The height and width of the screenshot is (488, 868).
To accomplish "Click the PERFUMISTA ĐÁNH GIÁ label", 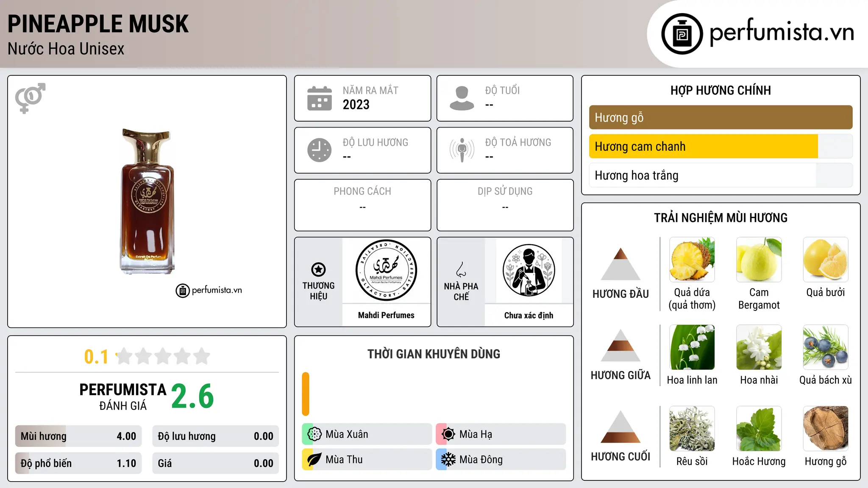I will point(123,396).
